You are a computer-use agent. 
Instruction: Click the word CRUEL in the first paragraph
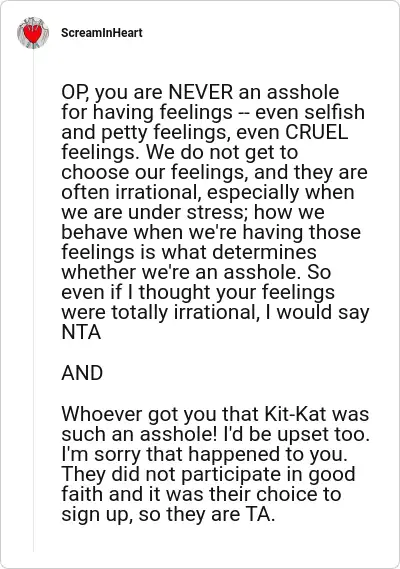(317, 132)
